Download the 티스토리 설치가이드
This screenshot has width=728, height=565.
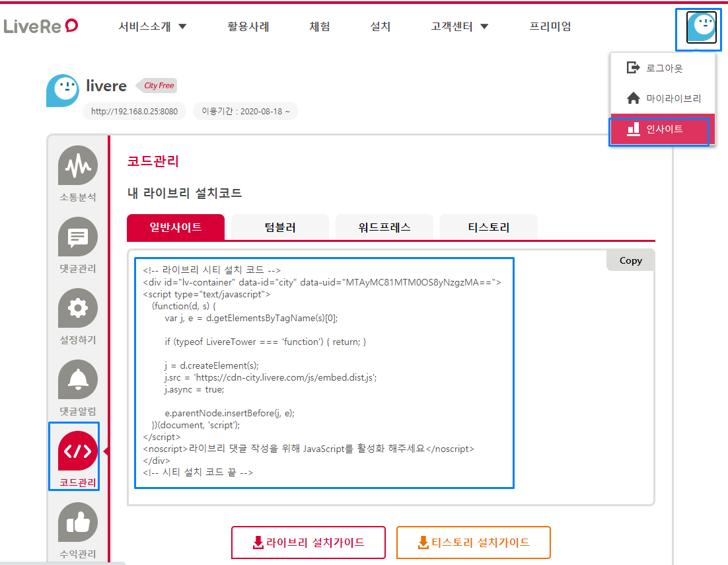click(x=474, y=543)
